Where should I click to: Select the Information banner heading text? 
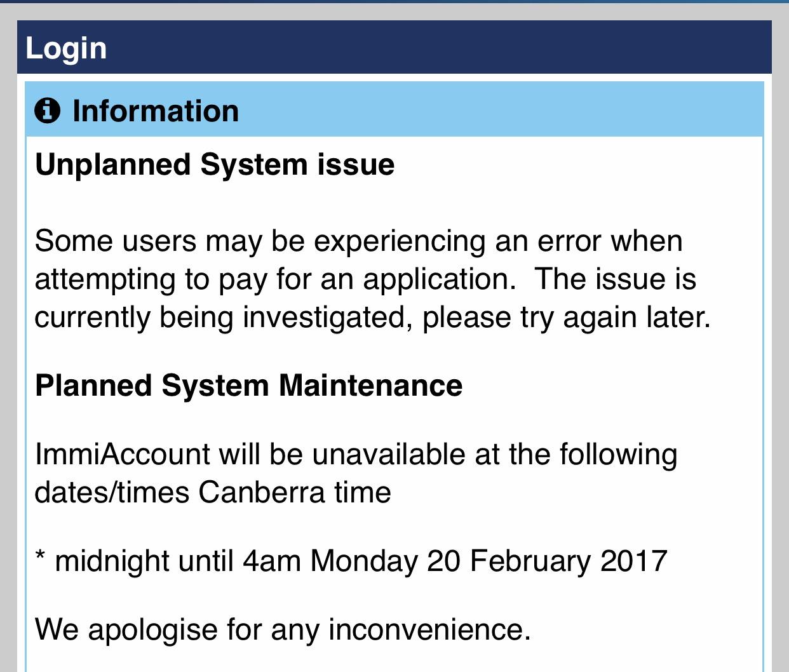156,111
